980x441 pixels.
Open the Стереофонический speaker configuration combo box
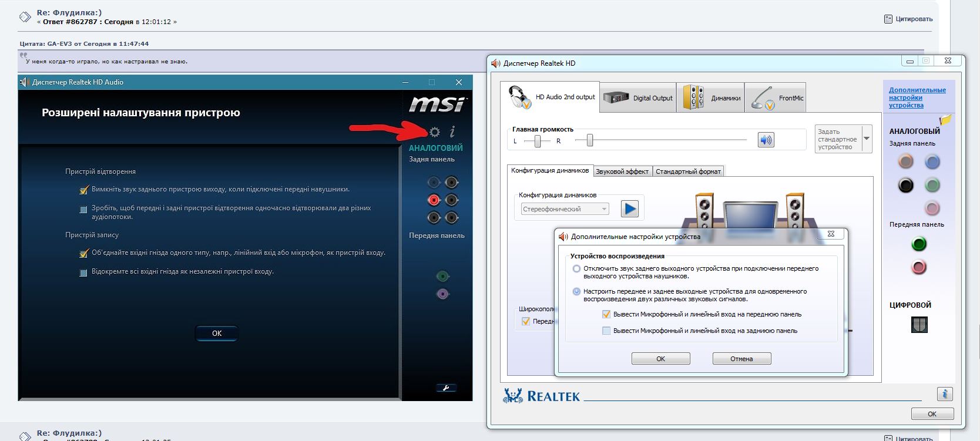(x=565, y=208)
